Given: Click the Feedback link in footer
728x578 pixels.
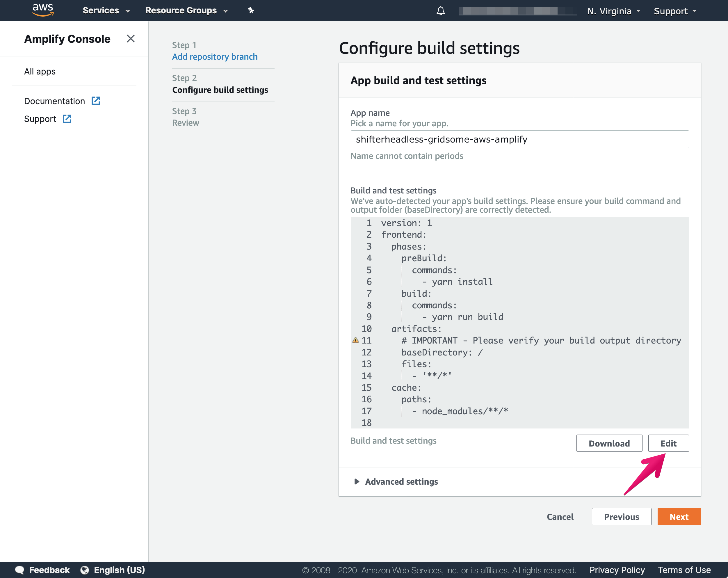Looking at the screenshot, I should [x=49, y=570].
